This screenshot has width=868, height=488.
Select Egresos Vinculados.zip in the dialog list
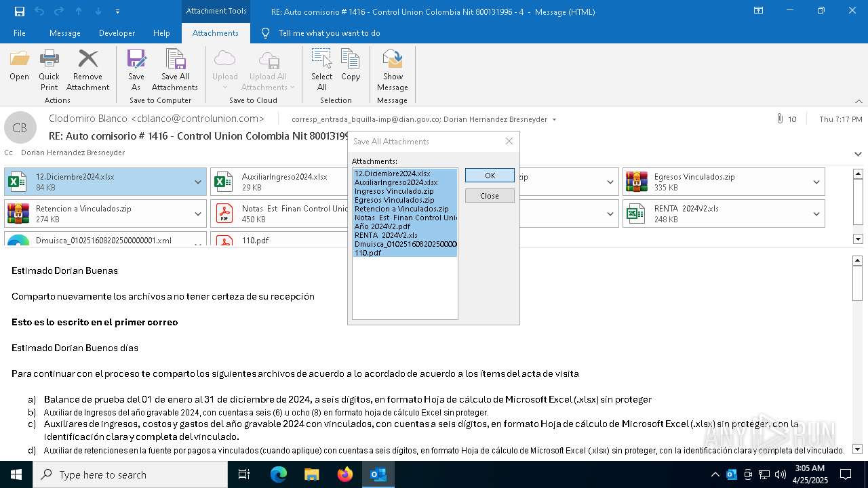[x=405, y=200]
